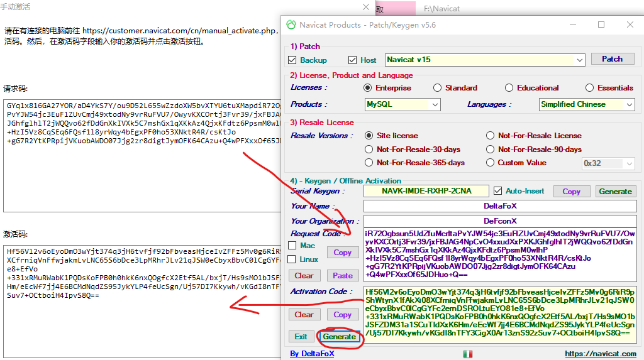Check the Mac checkbox
This screenshot has width=644, height=360.
pyautogui.click(x=292, y=246)
